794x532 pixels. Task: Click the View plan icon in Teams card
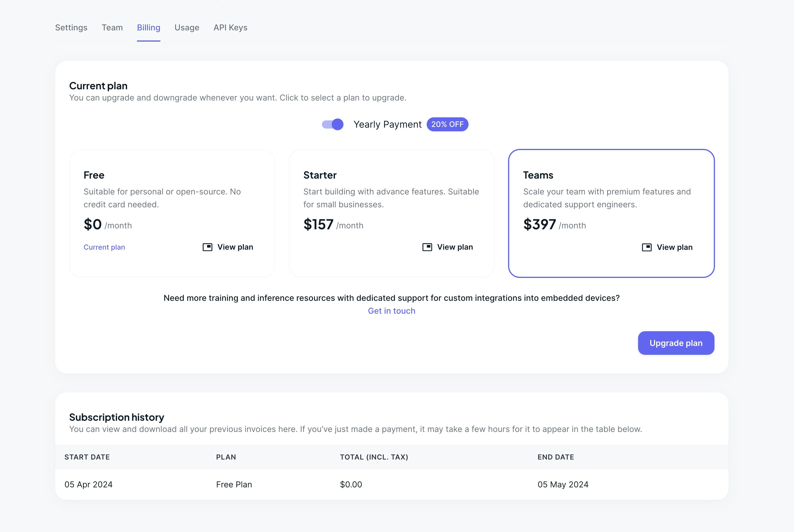[646, 247]
